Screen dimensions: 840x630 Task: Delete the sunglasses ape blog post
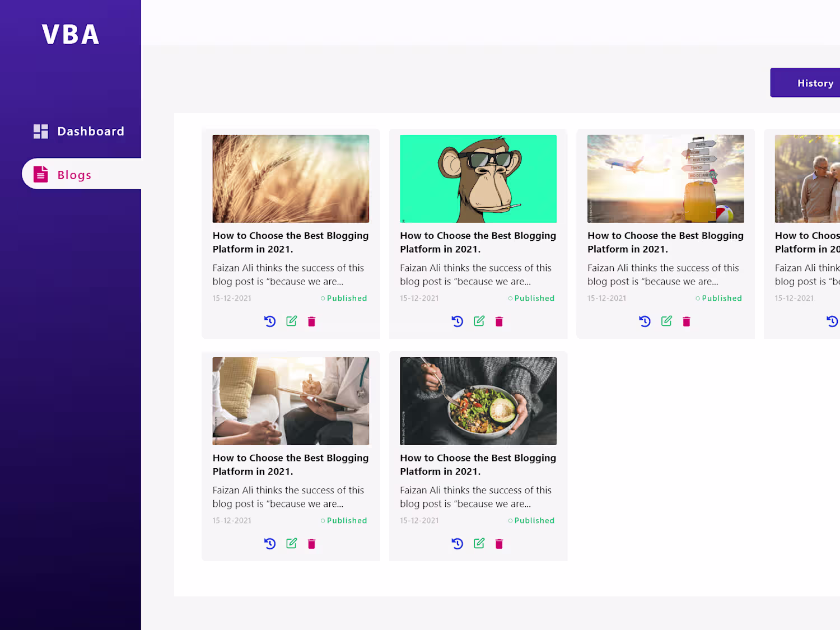tap(500, 321)
